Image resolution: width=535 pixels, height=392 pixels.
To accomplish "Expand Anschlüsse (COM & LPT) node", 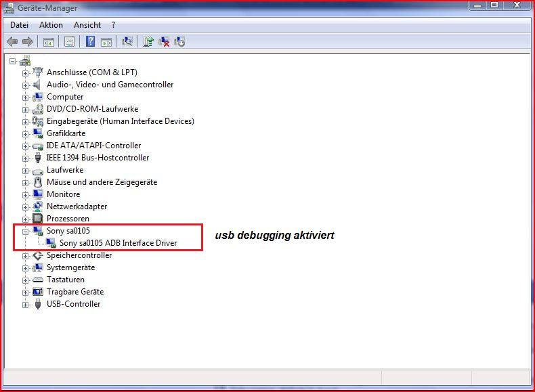I will coord(25,73).
